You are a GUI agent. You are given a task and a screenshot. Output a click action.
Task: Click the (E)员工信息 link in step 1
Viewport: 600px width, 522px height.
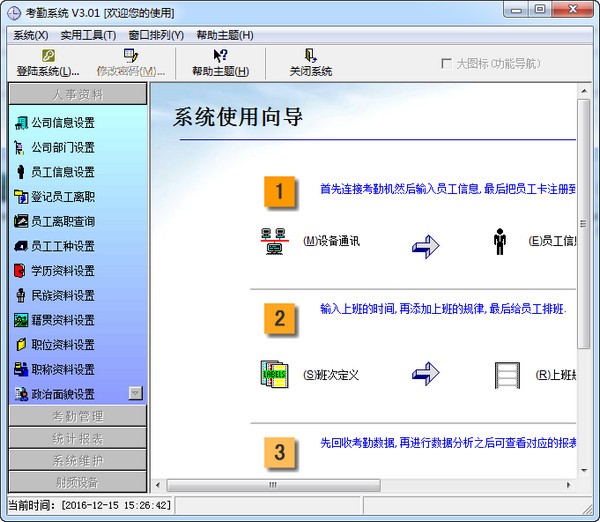tap(552, 241)
